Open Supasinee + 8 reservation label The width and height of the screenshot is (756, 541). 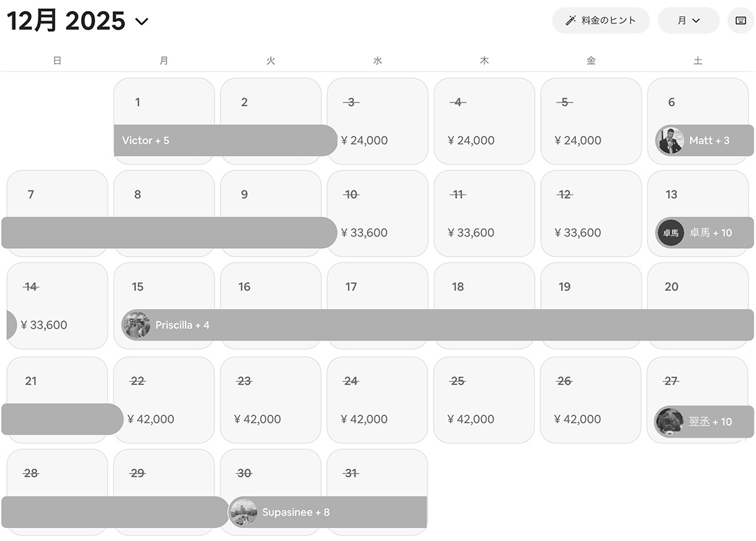[x=296, y=512]
